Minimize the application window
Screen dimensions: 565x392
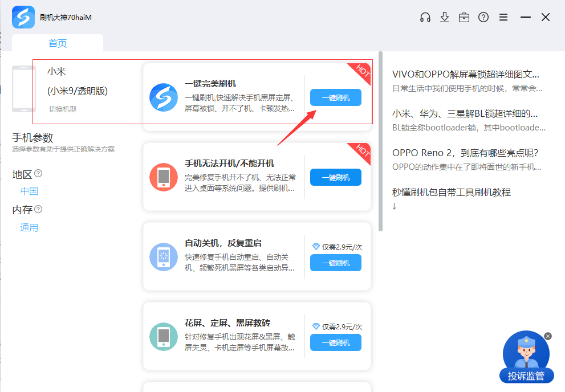[525, 17]
